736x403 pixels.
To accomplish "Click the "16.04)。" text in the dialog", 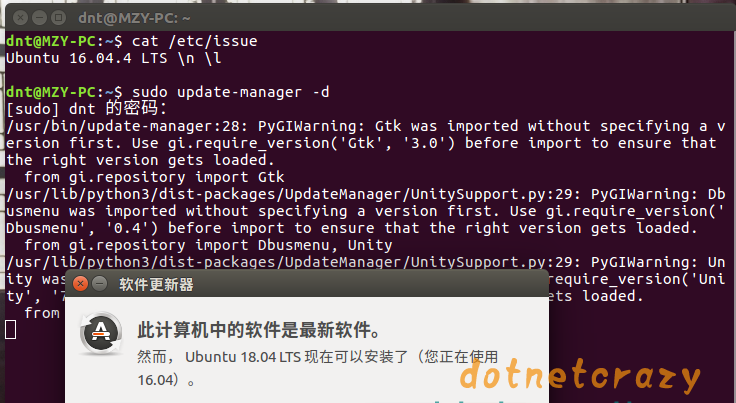I will 166,380.
